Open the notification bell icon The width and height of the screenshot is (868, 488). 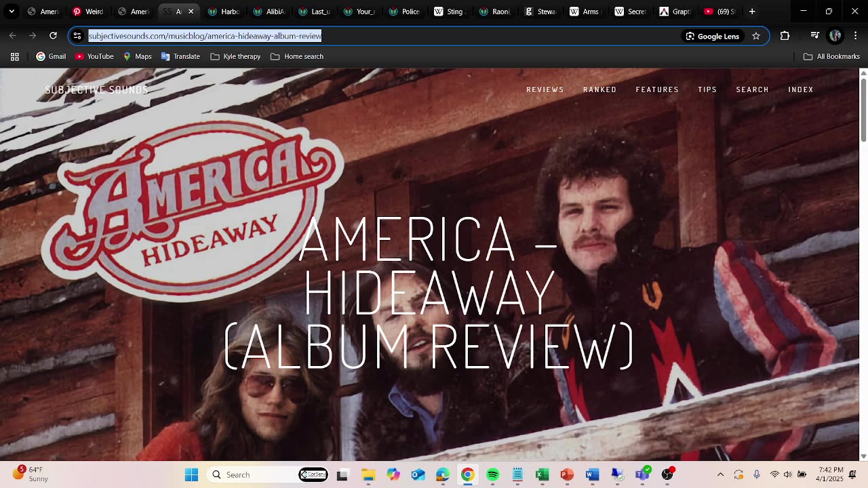[x=853, y=474]
